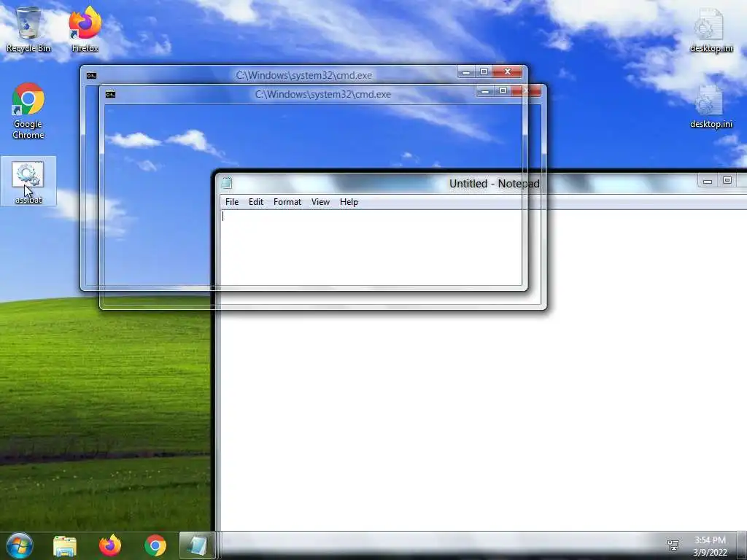The height and width of the screenshot is (560, 747).
Task: Maximize the front cmd.exe window
Action: [x=503, y=91]
